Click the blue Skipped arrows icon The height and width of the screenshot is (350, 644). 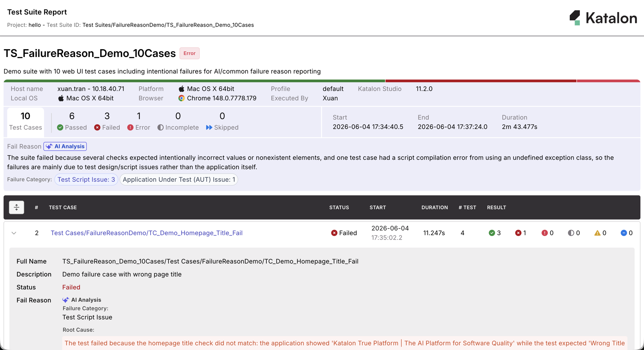(209, 127)
